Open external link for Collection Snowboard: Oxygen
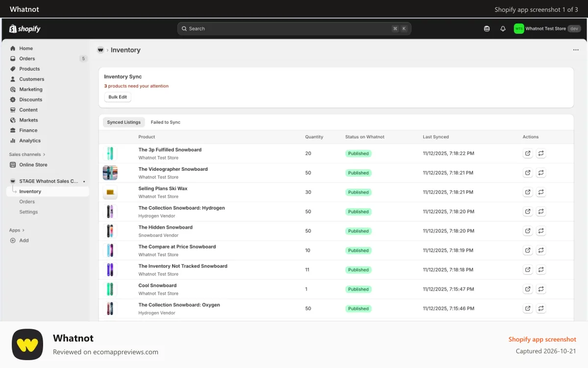Screen dimensions: 588x368 point(528,309)
